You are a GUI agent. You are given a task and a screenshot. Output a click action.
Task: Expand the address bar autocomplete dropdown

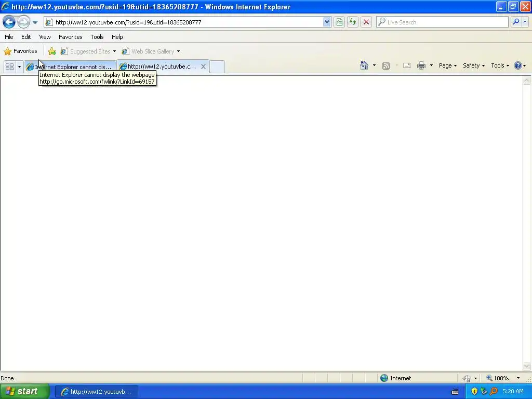point(327,22)
